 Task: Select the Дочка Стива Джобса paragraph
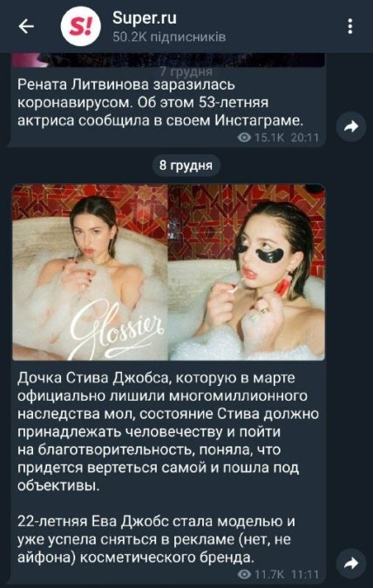click(x=168, y=431)
